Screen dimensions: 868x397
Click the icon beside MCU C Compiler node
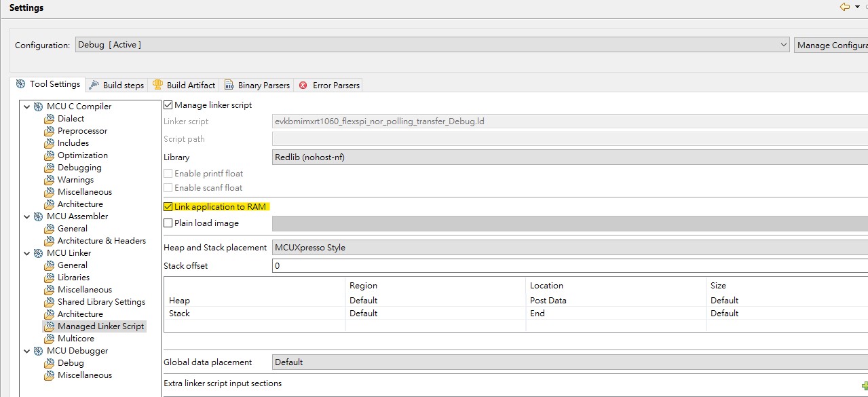(39, 106)
